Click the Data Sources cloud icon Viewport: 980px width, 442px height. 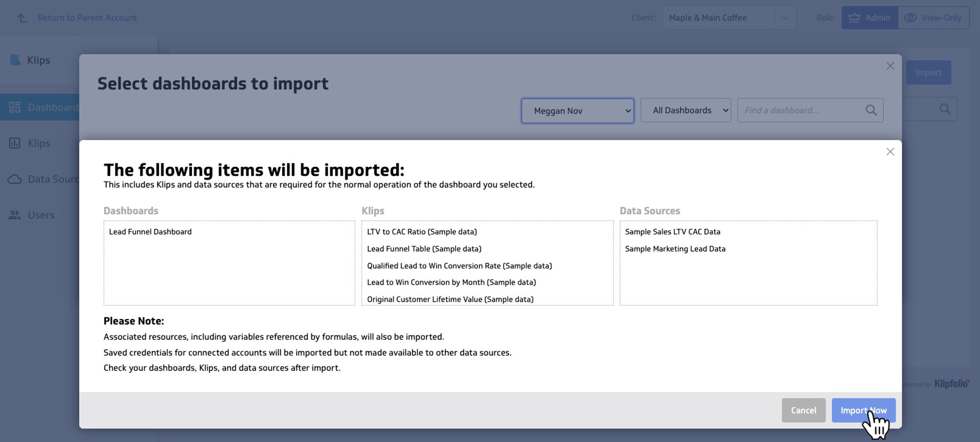click(x=15, y=179)
